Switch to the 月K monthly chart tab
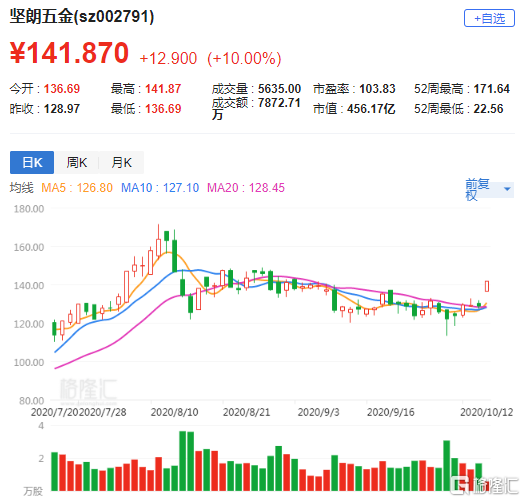This screenshot has height=502, width=525. [x=122, y=162]
